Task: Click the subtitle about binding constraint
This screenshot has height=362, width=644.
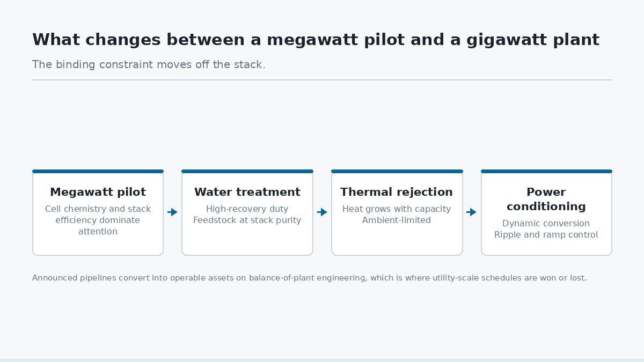Action: (149, 65)
